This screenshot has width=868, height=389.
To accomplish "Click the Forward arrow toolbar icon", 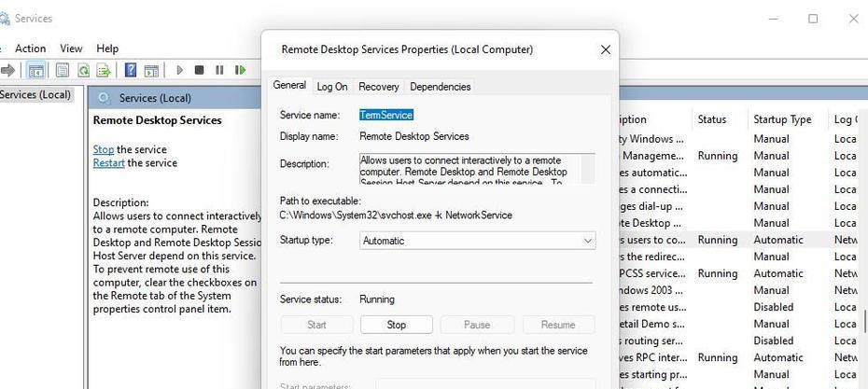I will click(7, 70).
